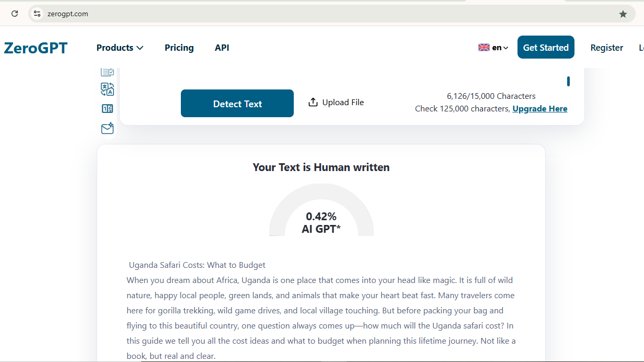The image size is (644, 362).
Task: Go to the API menu item
Action: (x=222, y=48)
